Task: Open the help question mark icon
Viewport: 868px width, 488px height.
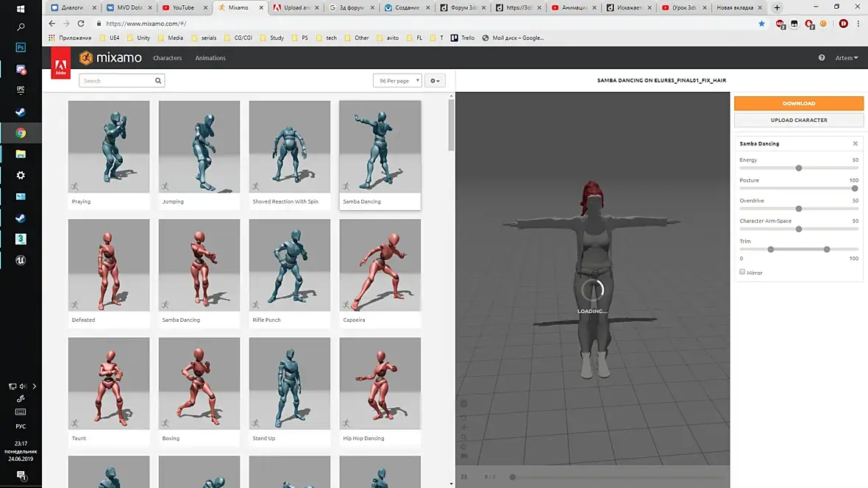Action: pos(822,57)
